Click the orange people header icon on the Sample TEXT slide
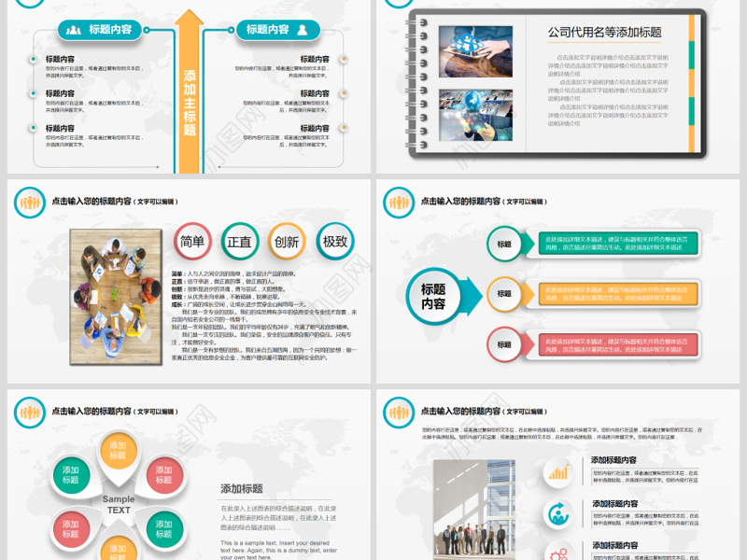747x560 pixels. 29,411
